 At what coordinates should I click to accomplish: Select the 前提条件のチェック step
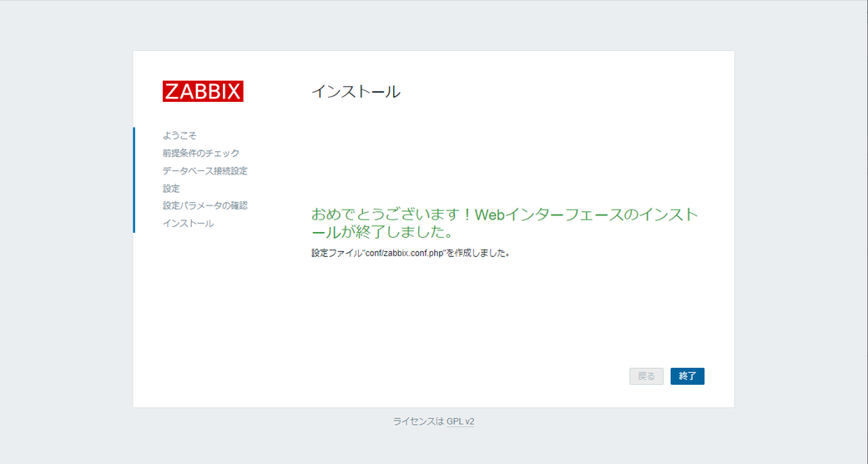[x=201, y=154]
